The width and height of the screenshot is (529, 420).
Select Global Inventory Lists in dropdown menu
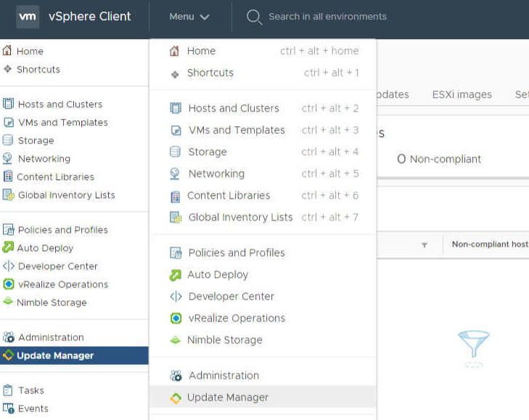[263, 217]
